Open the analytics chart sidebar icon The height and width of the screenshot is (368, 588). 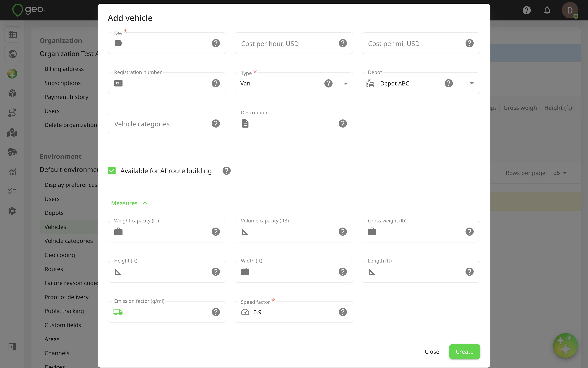[12, 172]
